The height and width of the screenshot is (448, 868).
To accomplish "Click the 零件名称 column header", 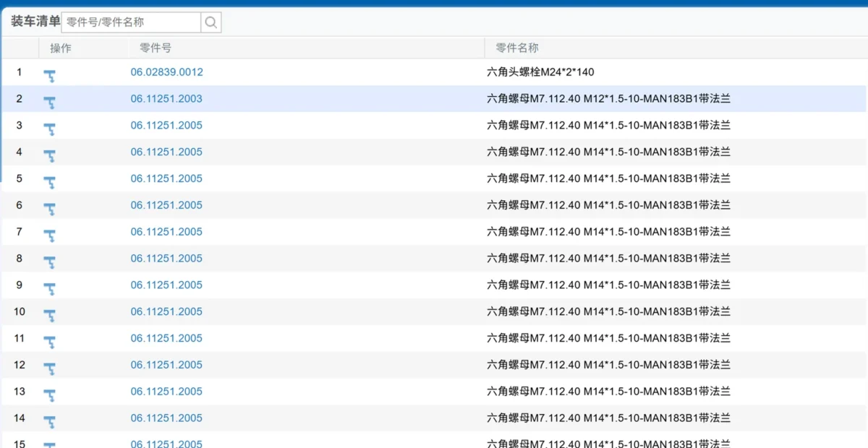I will [x=516, y=48].
